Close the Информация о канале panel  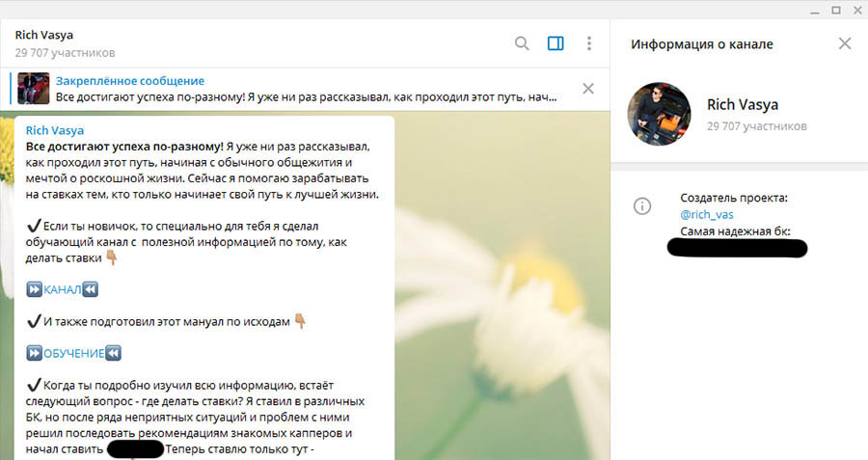pos(845,43)
